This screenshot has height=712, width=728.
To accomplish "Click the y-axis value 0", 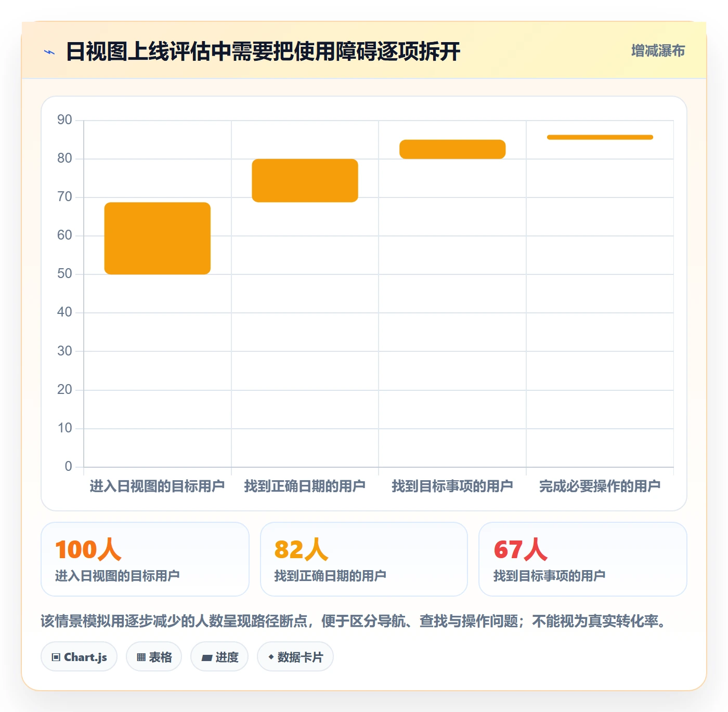I will pos(68,466).
